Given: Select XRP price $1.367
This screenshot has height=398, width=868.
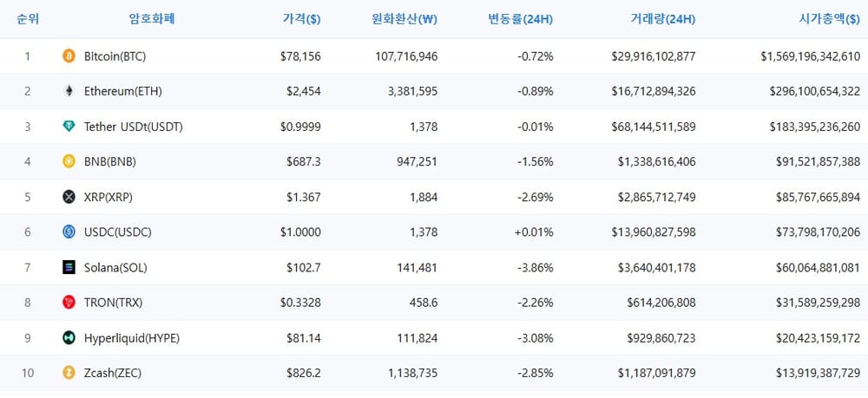Looking at the screenshot, I should (x=304, y=198).
